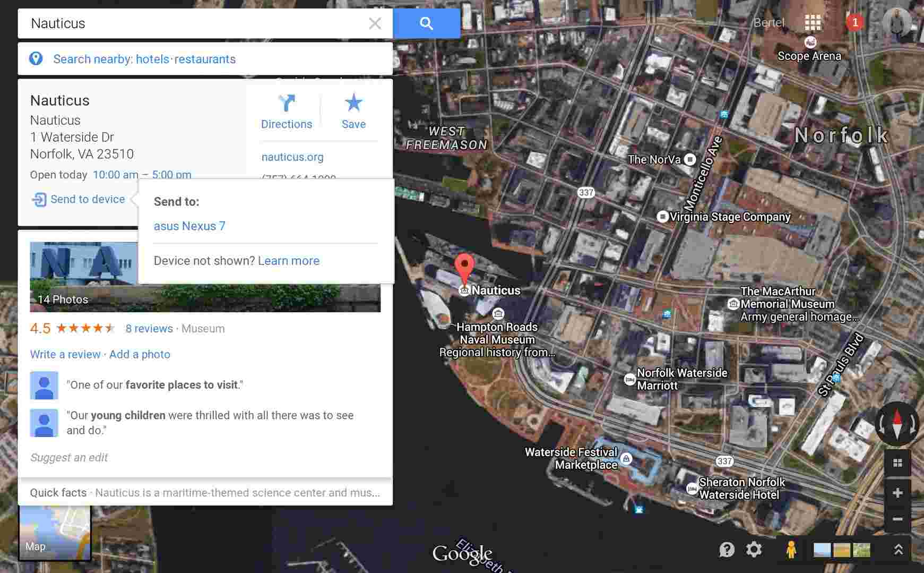This screenshot has height=573, width=924.
Task: Click Write a review
Action: [x=65, y=354]
